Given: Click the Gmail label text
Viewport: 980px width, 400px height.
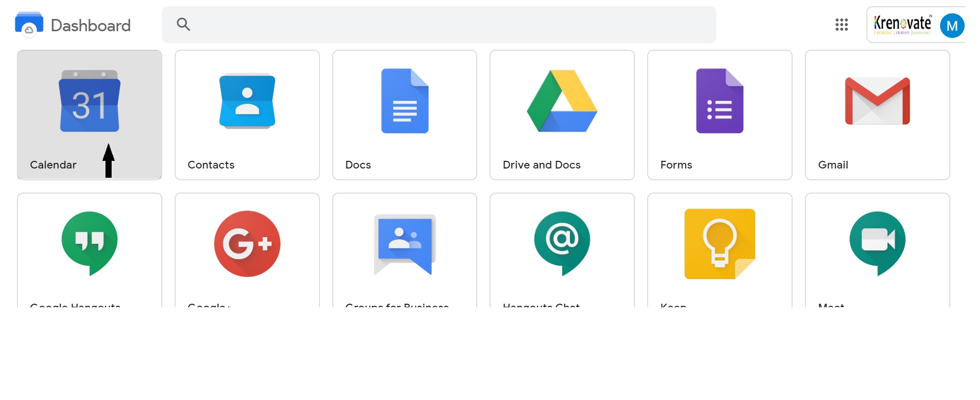Looking at the screenshot, I should pyautogui.click(x=833, y=165).
